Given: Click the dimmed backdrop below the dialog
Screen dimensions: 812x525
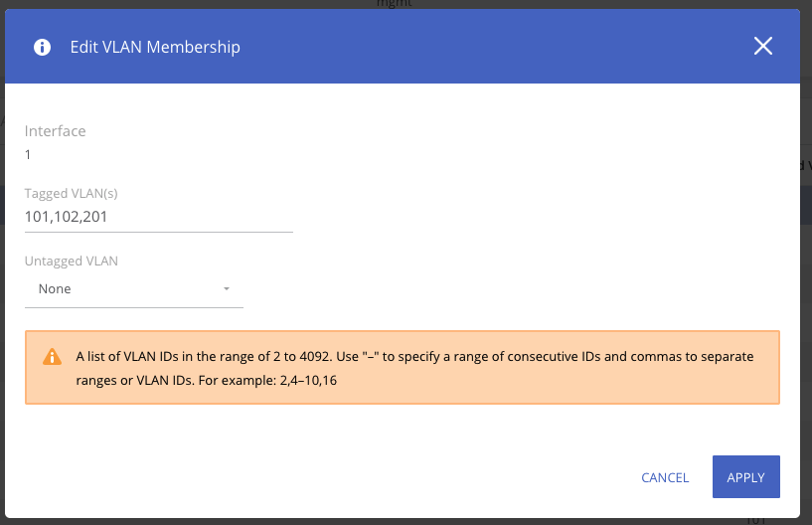Looking at the screenshot, I should pyautogui.click(x=398, y=521).
